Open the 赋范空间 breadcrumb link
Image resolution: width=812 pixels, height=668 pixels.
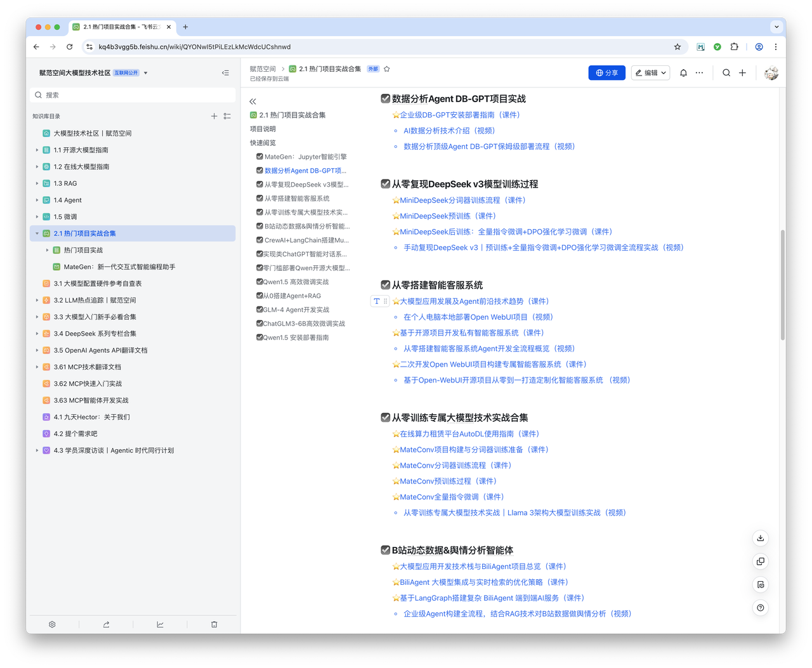(x=263, y=69)
